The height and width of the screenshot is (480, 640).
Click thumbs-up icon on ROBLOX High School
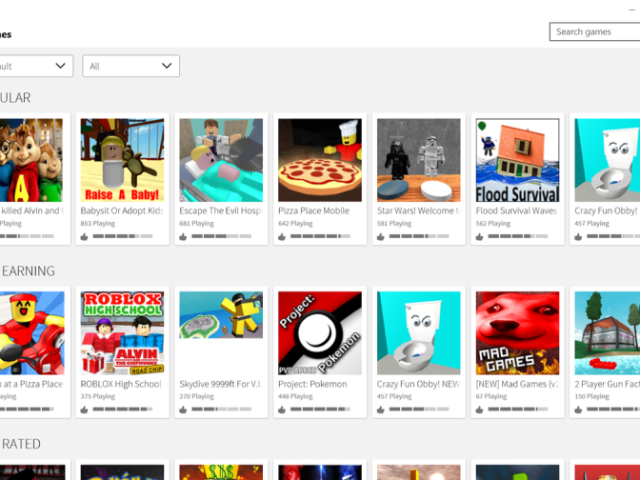pos(84,409)
